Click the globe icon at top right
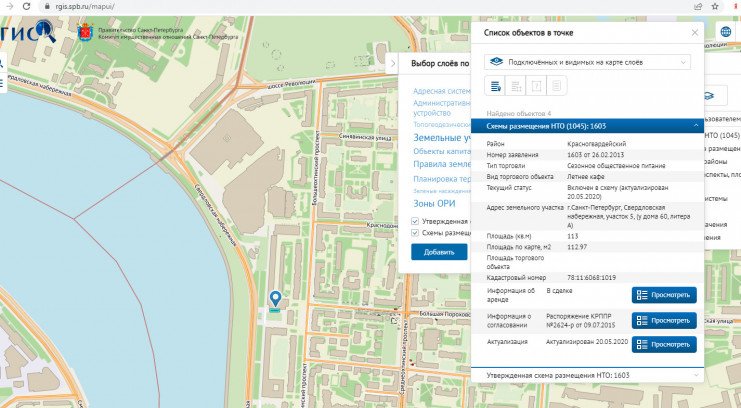The height and width of the screenshot is (408, 741). (x=723, y=32)
